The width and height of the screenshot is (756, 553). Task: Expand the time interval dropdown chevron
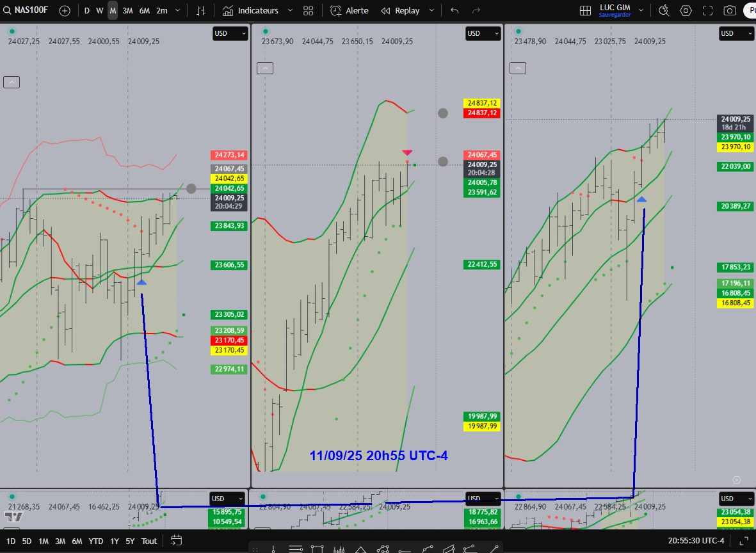[177, 11]
